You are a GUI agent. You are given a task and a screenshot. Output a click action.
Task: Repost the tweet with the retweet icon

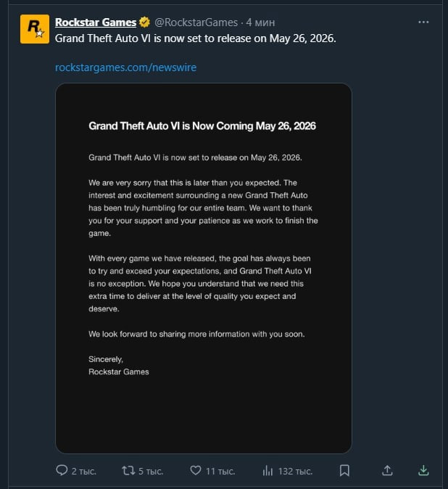[128, 470]
